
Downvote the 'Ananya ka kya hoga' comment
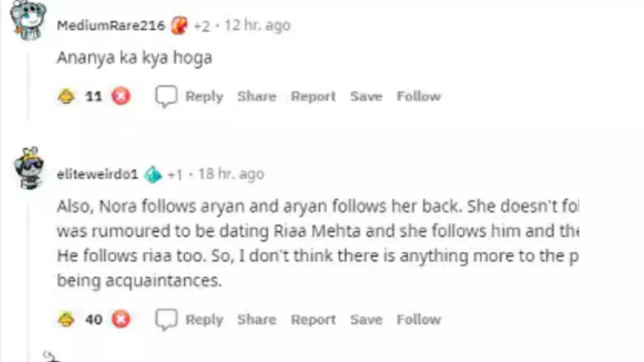click(121, 96)
